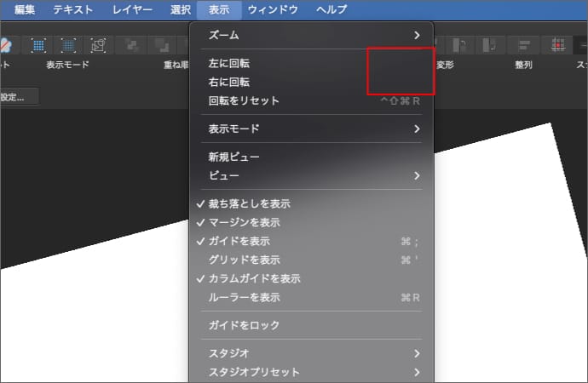Select ガイドをロック menu entry
Image resolution: width=588 pixels, height=383 pixels.
click(244, 325)
